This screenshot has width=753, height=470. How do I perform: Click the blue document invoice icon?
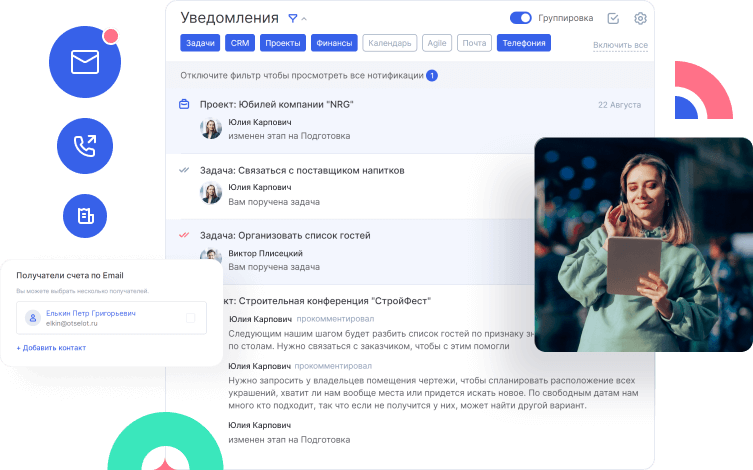tap(85, 216)
